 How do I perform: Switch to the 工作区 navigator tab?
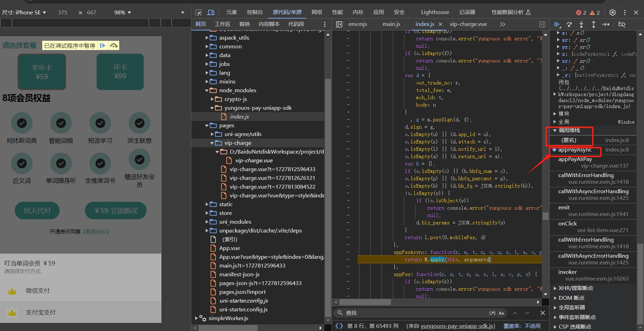[x=223, y=24]
